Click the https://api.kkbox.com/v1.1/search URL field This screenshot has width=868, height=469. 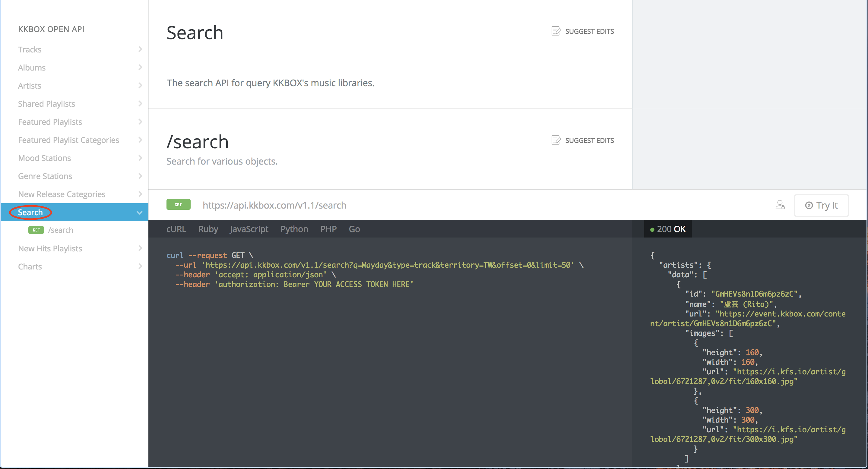pos(274,205)
